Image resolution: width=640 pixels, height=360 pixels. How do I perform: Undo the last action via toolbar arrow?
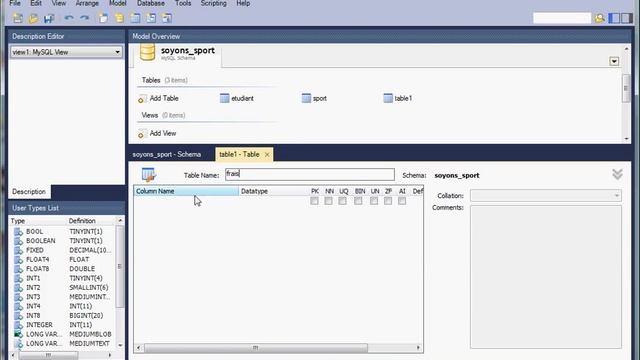click(69, 18)
